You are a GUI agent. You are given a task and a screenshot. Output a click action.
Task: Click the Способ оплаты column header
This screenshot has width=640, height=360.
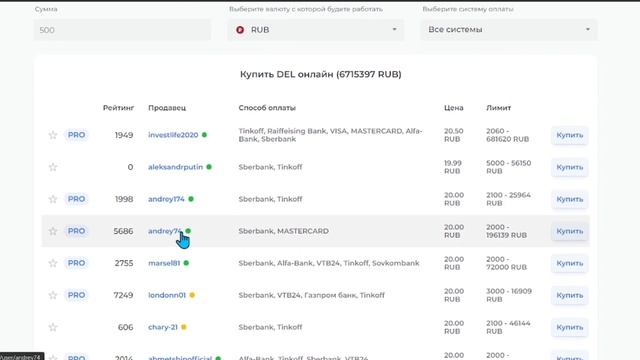tap(267, 108)
